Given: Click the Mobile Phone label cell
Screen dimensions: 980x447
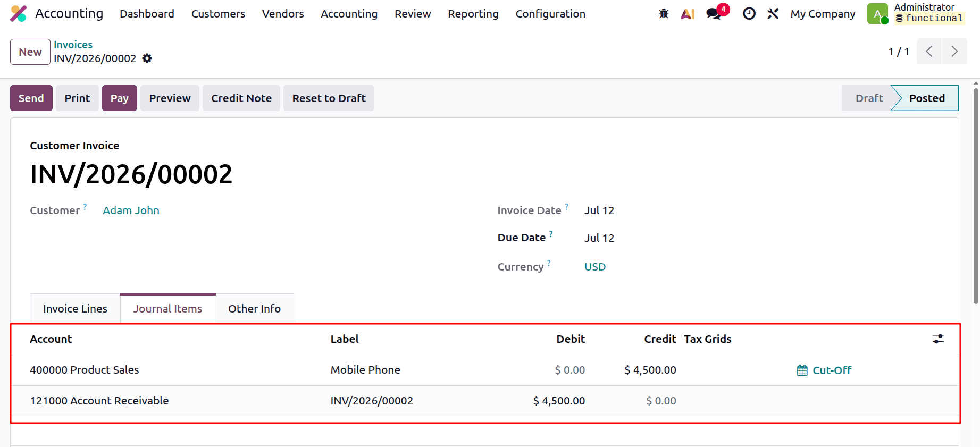Looking at the screenshot, I should coord(365,370).
